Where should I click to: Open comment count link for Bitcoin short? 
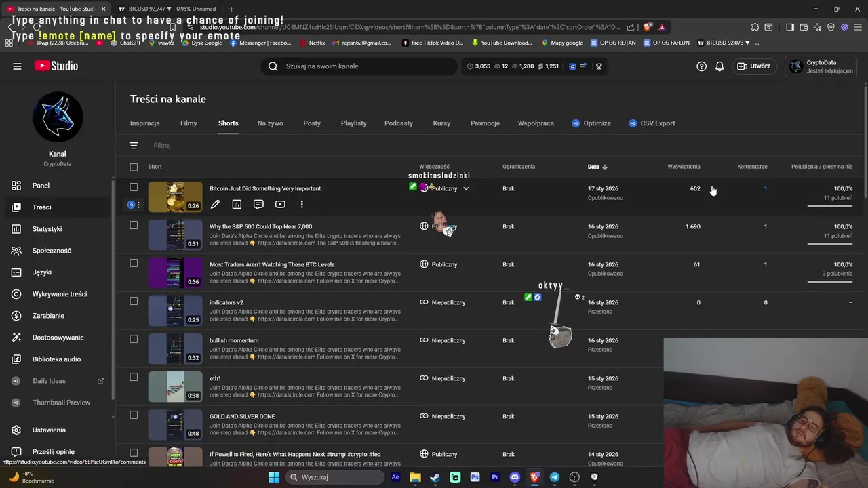click(766, 188)
